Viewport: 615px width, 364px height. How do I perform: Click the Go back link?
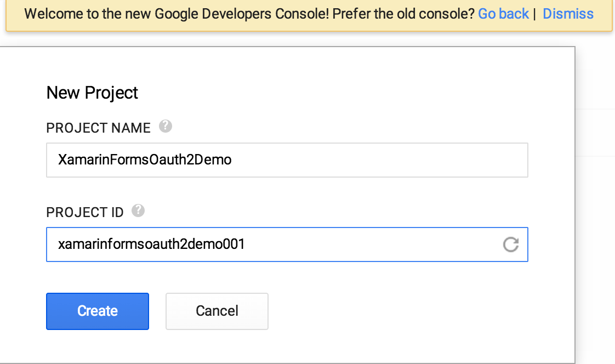pos(503,14)
